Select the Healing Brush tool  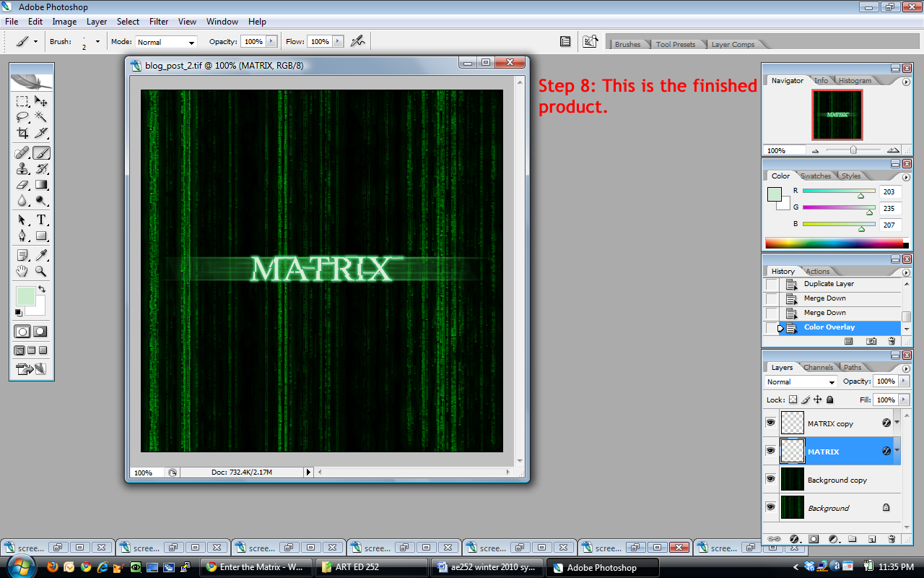22,153
